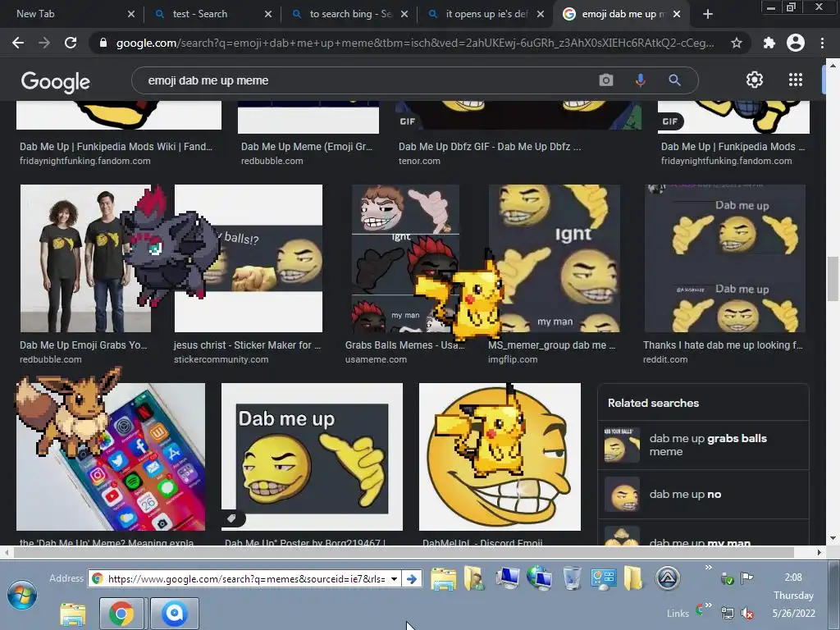Open 'Dab Me Up Emoji Grabs Yo...' t-shirt thumbnail
The width and height of the screenshot is (840, 630).
(85, 258)
